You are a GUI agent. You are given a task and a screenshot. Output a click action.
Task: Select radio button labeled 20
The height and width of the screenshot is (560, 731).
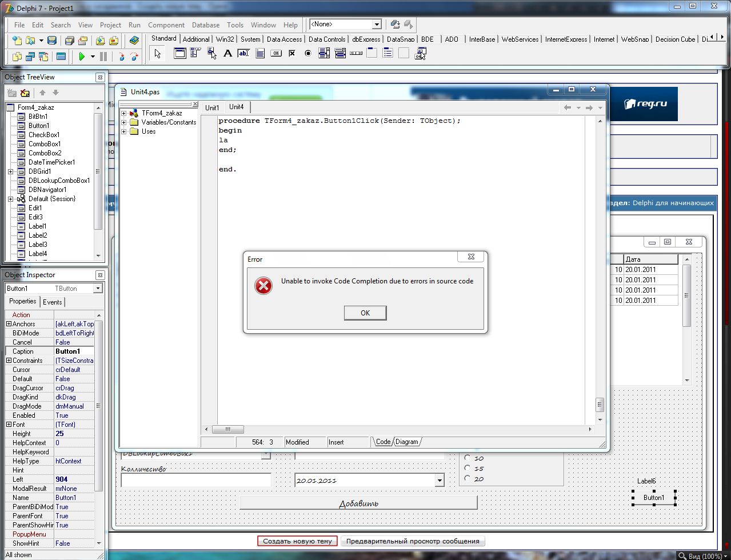pos(467,478)
